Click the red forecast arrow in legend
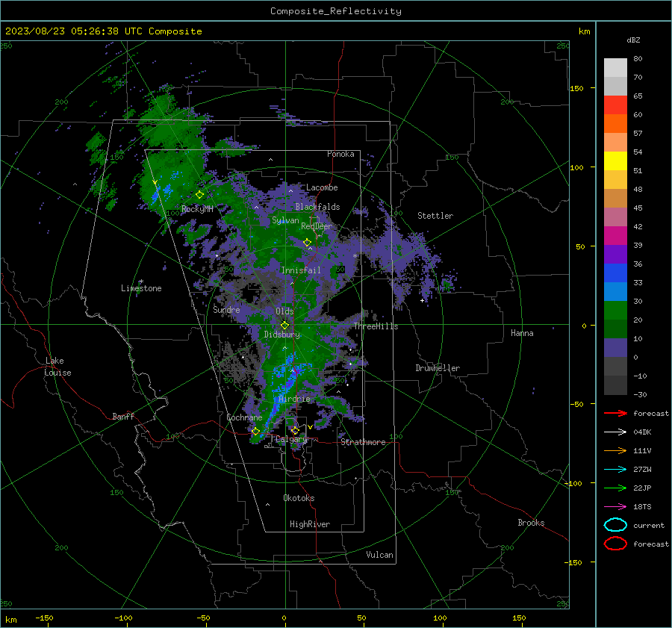 coord(615,413)
